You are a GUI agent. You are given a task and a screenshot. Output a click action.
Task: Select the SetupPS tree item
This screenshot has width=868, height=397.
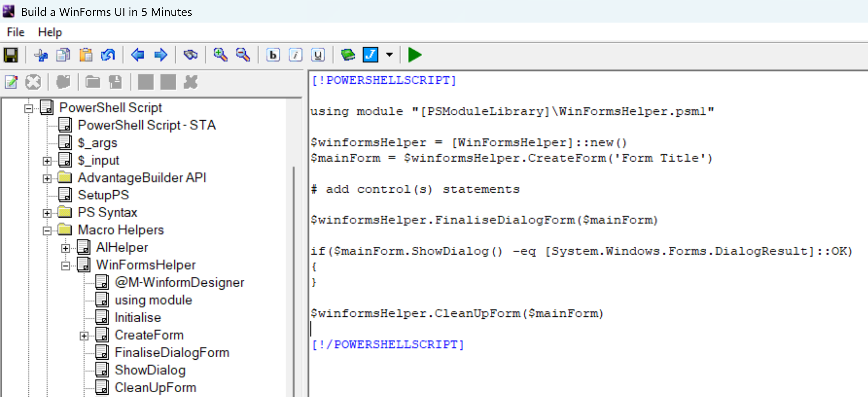point(103,195)
